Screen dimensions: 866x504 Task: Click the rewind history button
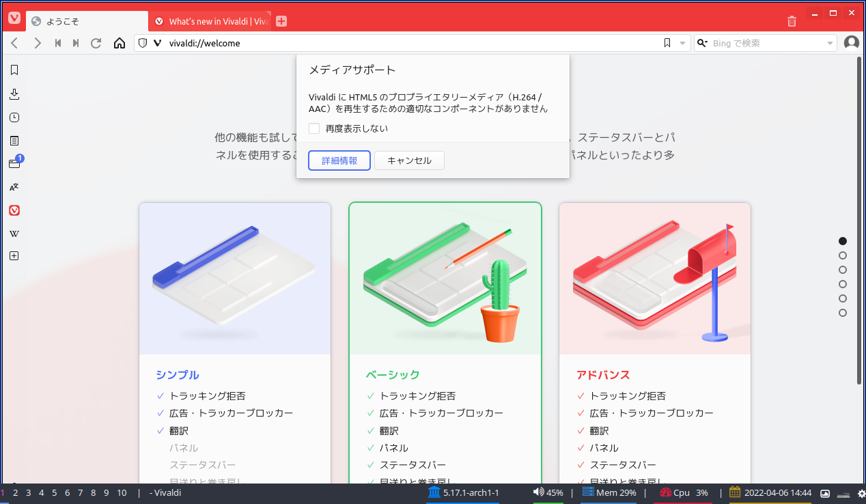pyautogui.click(x=58, y=43)
